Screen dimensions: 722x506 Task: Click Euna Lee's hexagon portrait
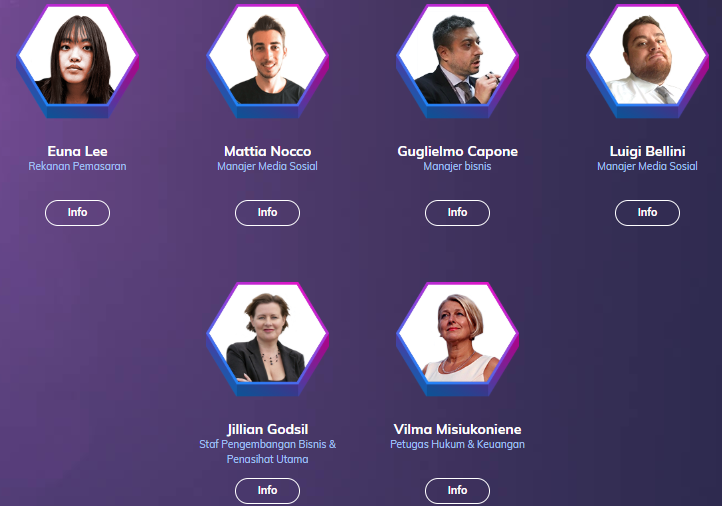(x=77, y=61)
